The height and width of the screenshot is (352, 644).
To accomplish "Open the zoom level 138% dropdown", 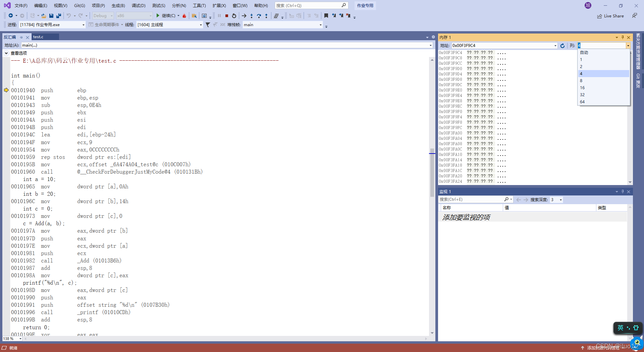I will pos(20,339).
